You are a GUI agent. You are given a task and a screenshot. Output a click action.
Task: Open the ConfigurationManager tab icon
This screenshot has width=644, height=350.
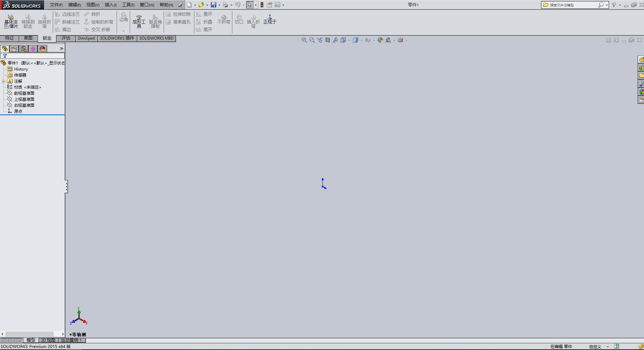(x=24, y=49)
